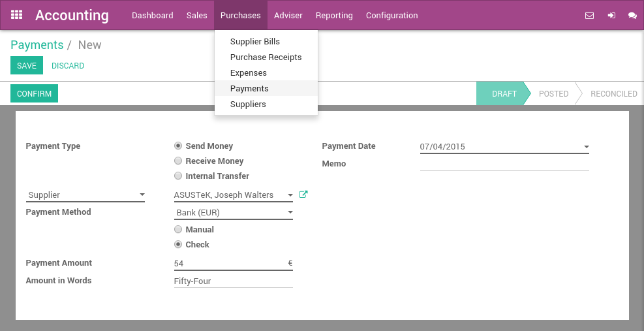Click the Save button
This screenshot has width=644, height=331.
pos(27,66)
